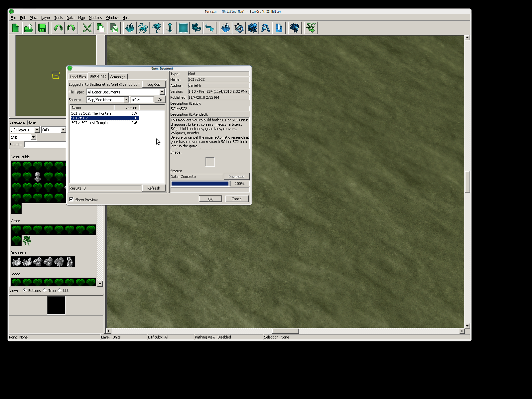Image resolution: width=532 pixels, height=399 pixels.
Task: Open the Modules menu
Action: point(95,18)
